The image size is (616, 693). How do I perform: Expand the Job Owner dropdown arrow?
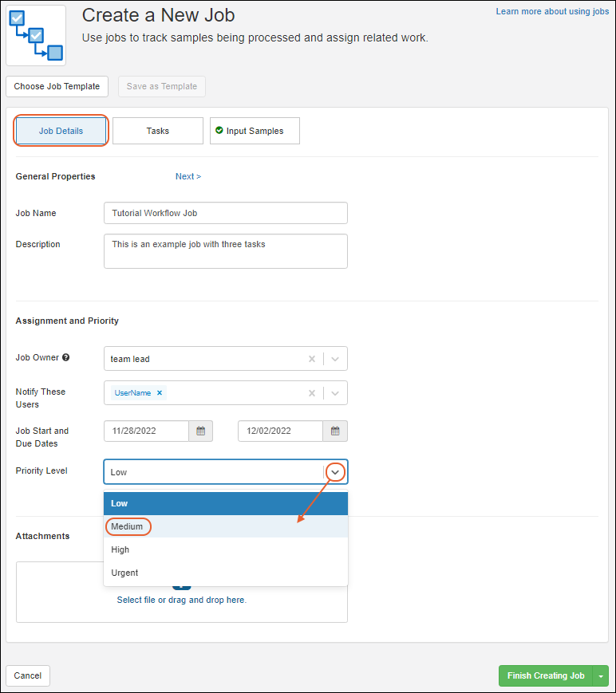pyautogui.click(x=335, y=359)
